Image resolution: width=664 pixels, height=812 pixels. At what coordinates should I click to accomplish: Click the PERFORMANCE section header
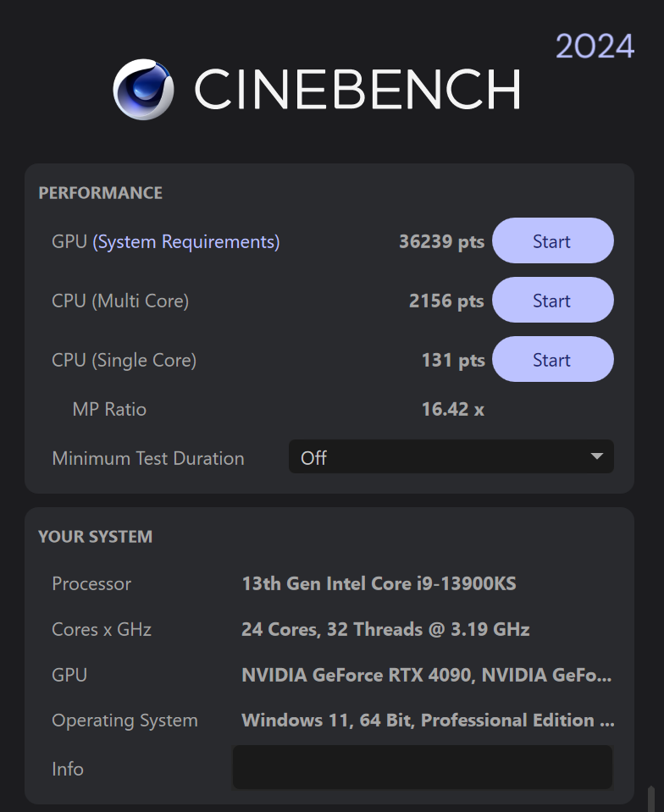click(x=100, y=193)
